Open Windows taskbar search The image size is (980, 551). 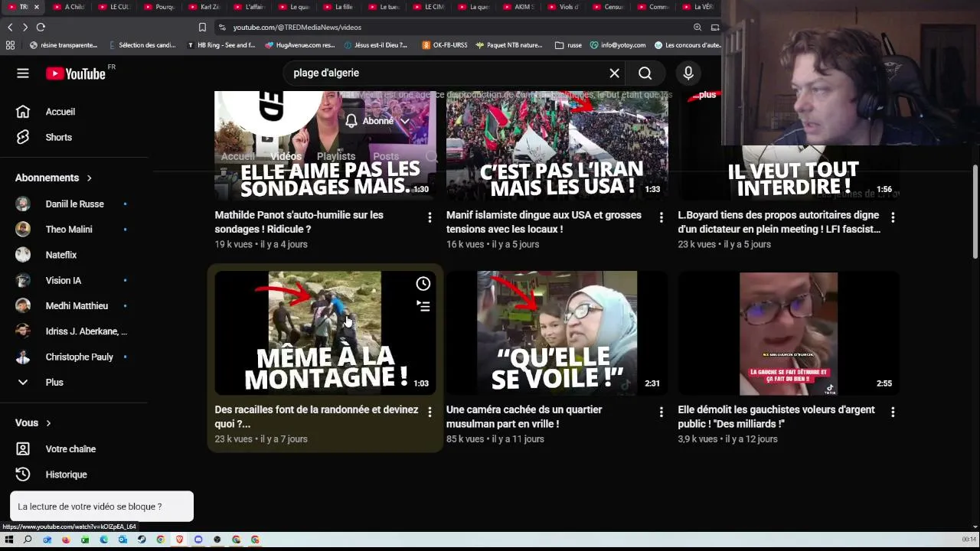[28, 540]
